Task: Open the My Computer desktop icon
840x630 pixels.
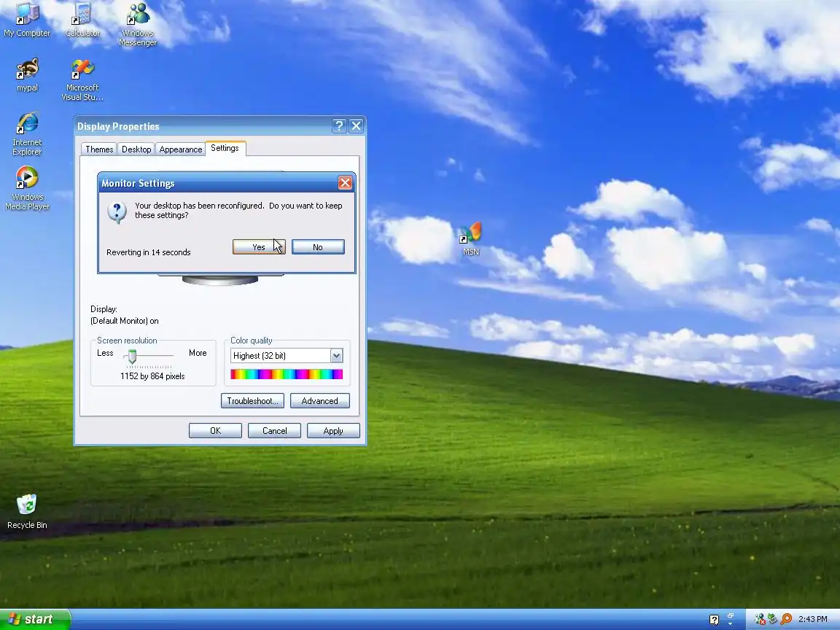Action: point(27,20)
